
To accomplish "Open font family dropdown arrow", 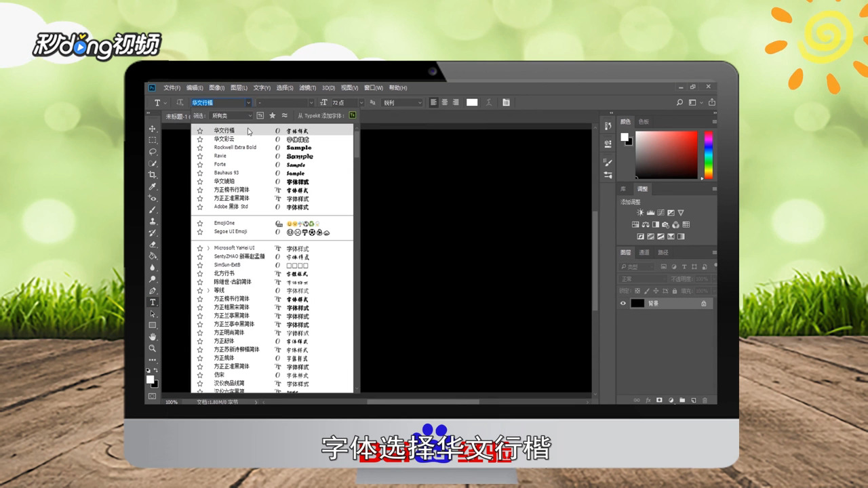I will point(248,102).
